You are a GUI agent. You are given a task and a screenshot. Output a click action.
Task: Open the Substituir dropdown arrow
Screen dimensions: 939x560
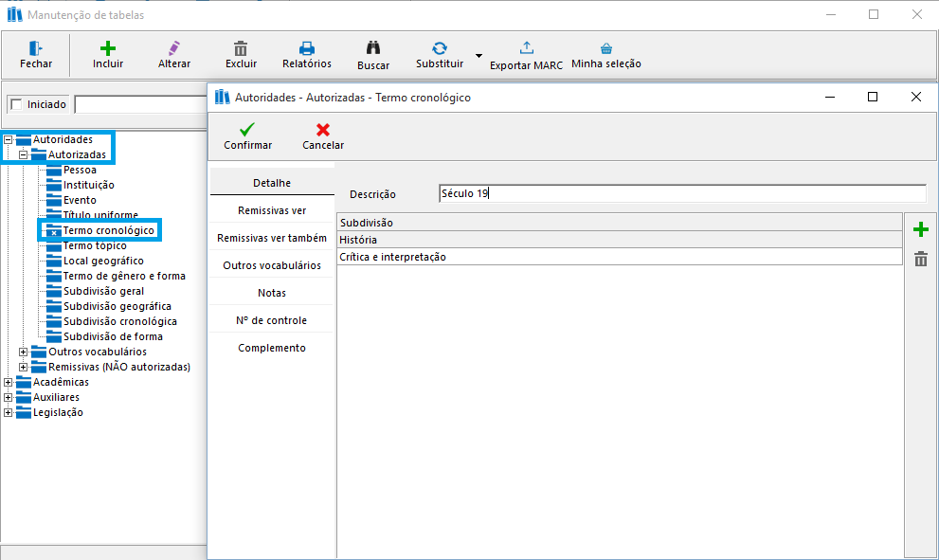point(479,56)
